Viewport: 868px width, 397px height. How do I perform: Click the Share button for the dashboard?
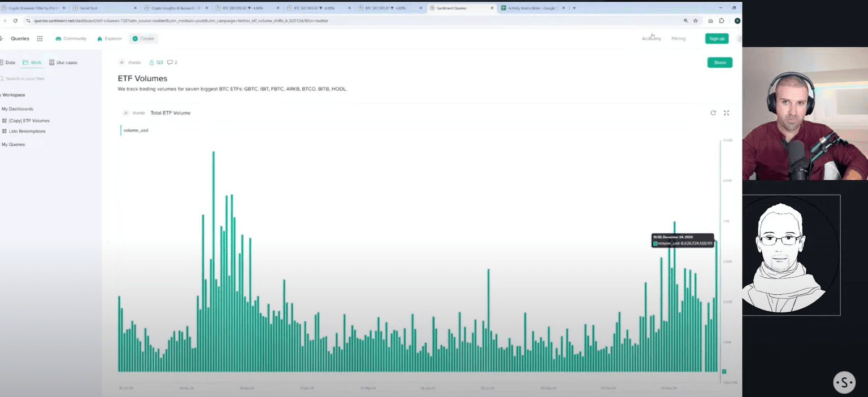click(719, 63)
